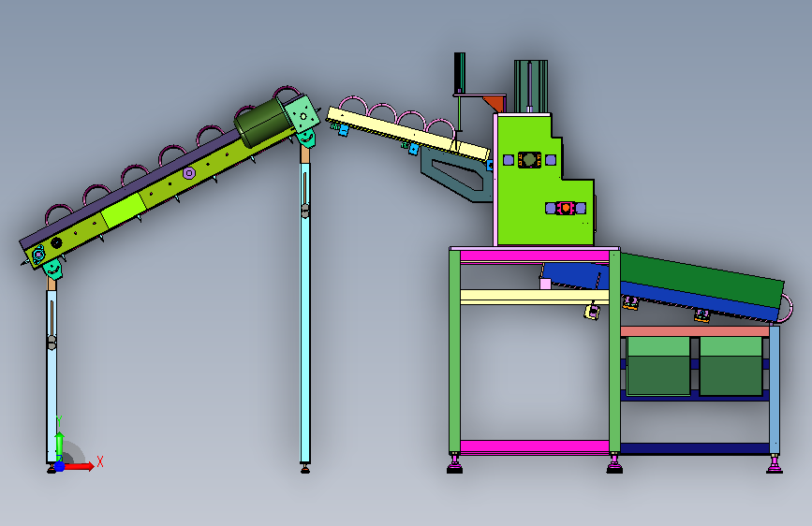The height and width of the screenshot is (526, 812).
Task: Click the orange triangular gusset near the cylinder
Action: tap(495, 103)
